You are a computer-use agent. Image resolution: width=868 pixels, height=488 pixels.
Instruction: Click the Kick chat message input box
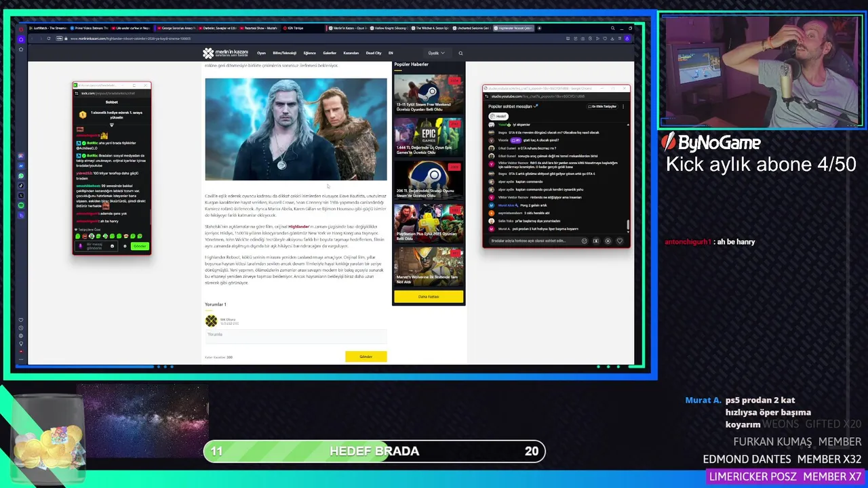(x=97, y=246)
